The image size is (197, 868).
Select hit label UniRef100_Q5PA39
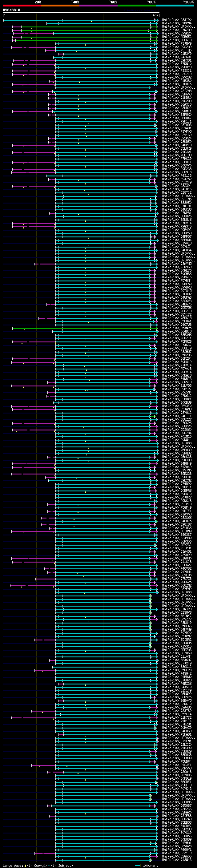pos(177,450)
